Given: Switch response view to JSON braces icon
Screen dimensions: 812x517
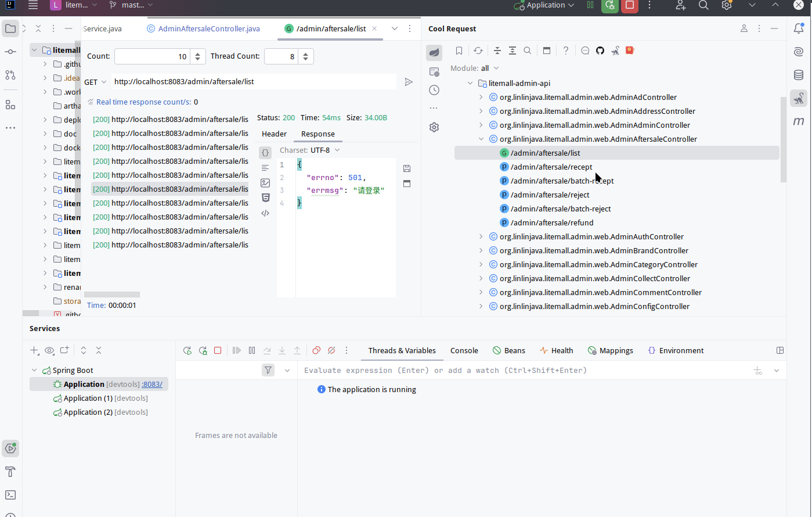Looking at the screenshot, I should pos(265,153).
